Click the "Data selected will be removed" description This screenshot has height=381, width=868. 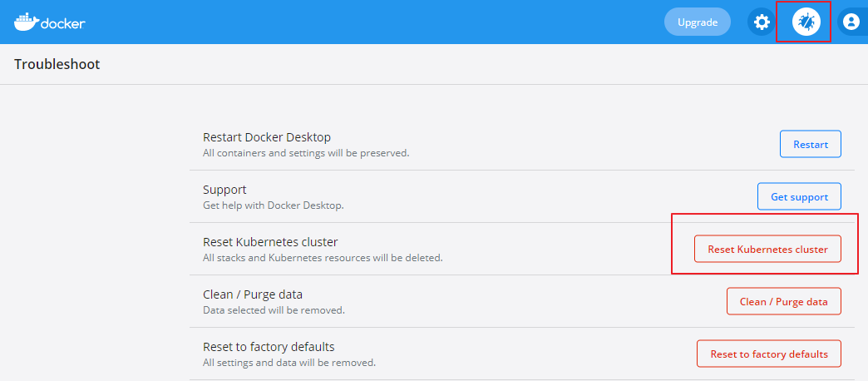click(x=274, y=310)
